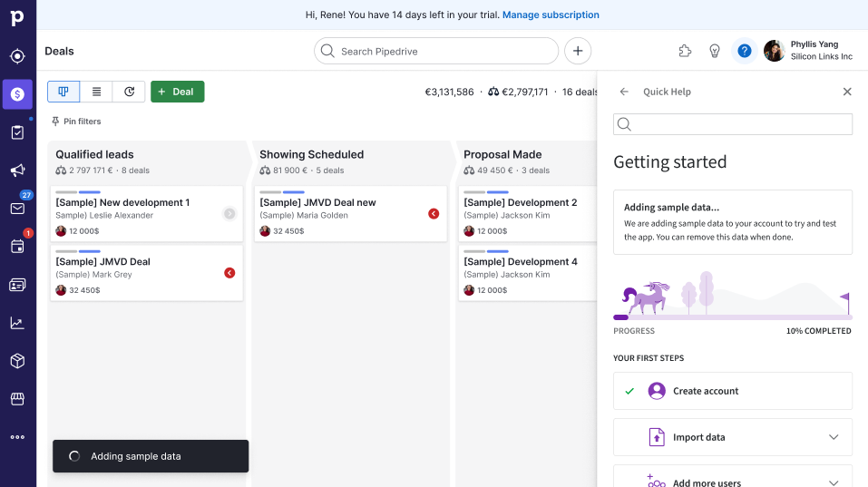Click red overdue icon on JMVD Deal new
The width and height of the screenshot is (868, 487).
coord(434,214)
